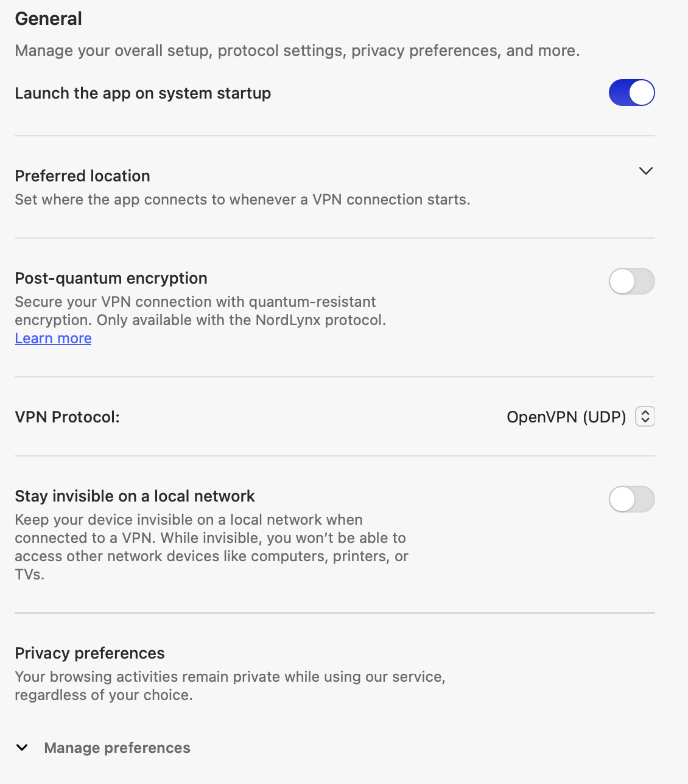Disable launching the app on system startup
The image size is (688, 784).
631,93
